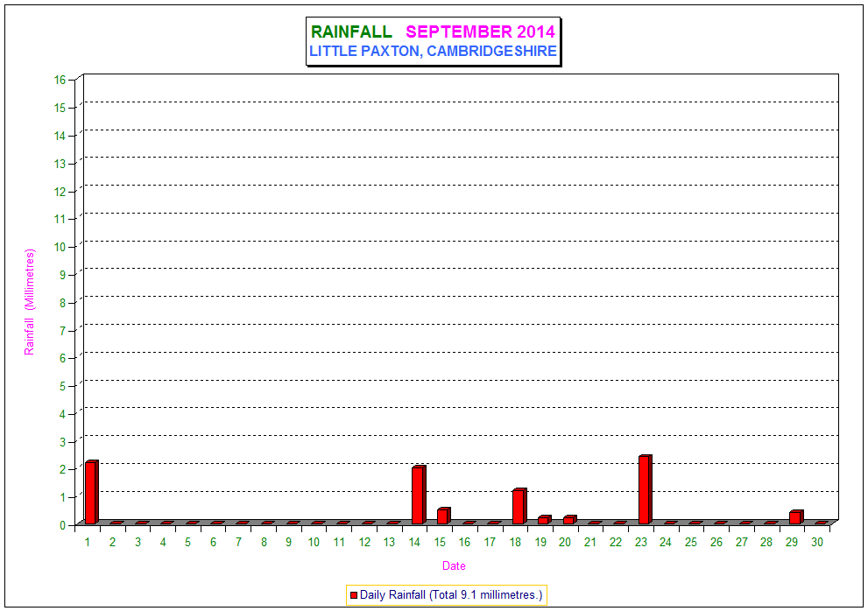This screenshot has width=868, height=611.
Task: Click the y-axis value '13'
Action: pyautogui.click(x=60, y=164)
